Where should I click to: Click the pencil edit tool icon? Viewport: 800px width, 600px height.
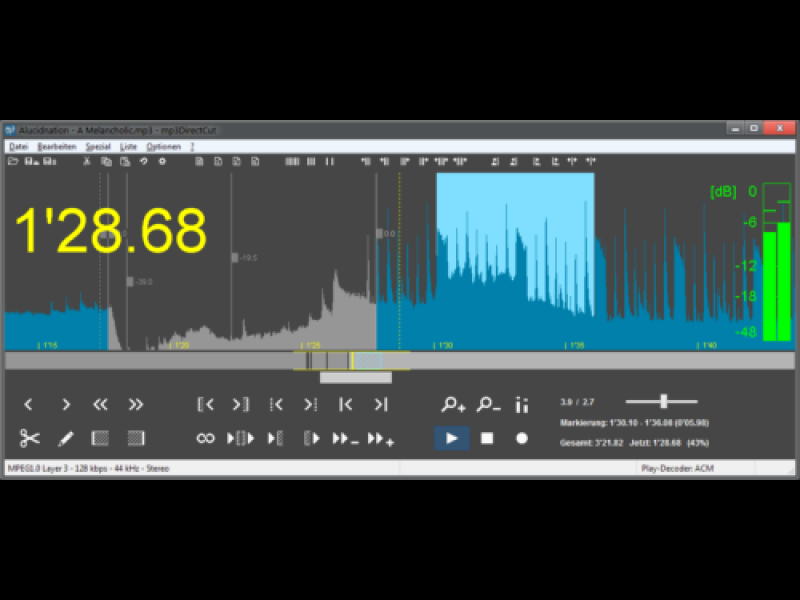(x=65, y=438)
